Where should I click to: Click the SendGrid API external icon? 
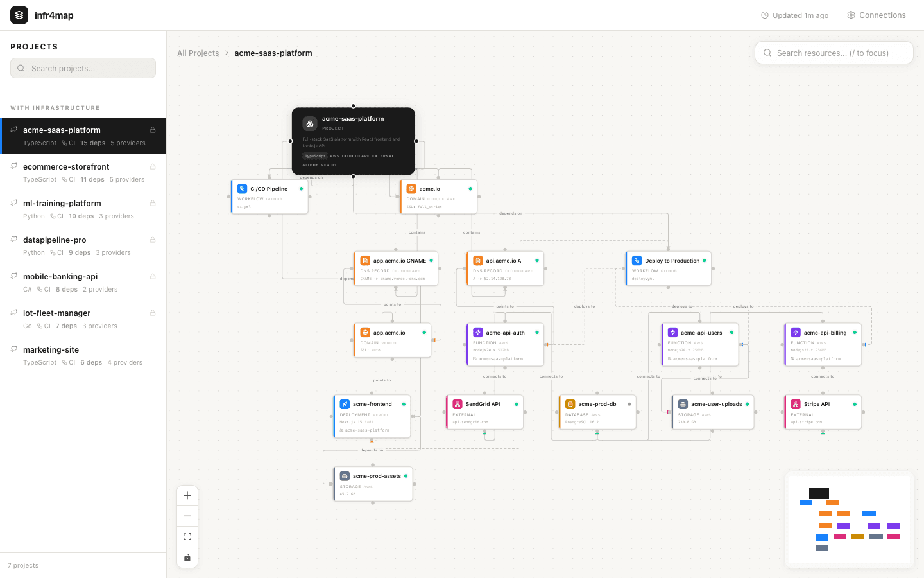[x=458, y=404]
